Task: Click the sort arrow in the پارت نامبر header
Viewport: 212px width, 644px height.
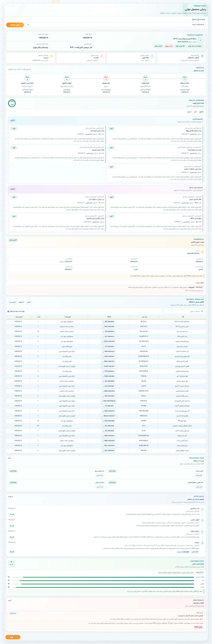Action: tap(130, 317)
